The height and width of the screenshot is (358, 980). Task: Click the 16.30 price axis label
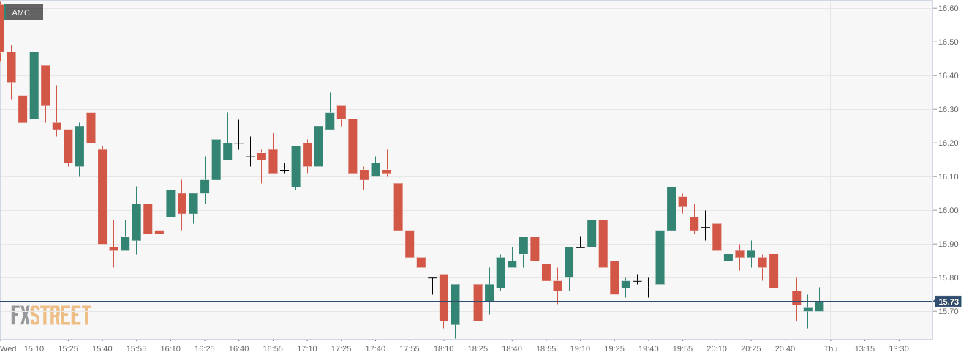[949, 109]
